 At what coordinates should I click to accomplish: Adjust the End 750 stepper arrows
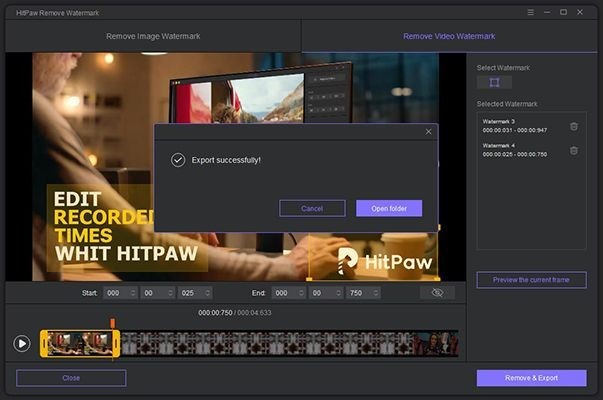point(376,293)
